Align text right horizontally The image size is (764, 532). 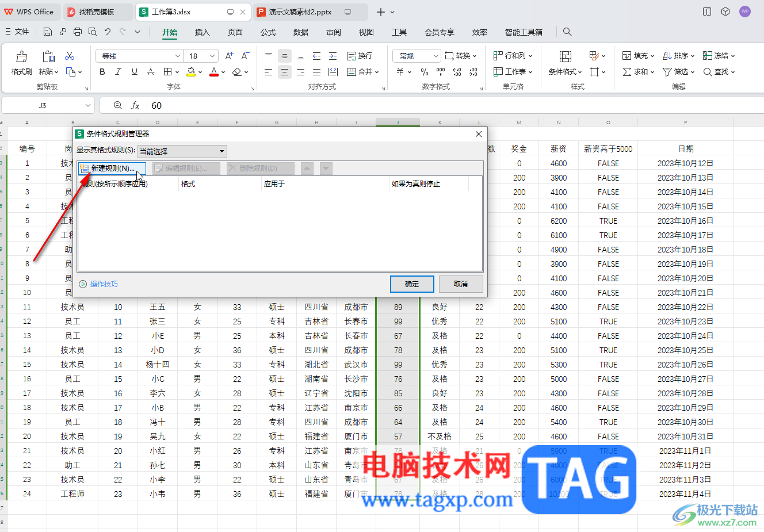tap(301, 72)
